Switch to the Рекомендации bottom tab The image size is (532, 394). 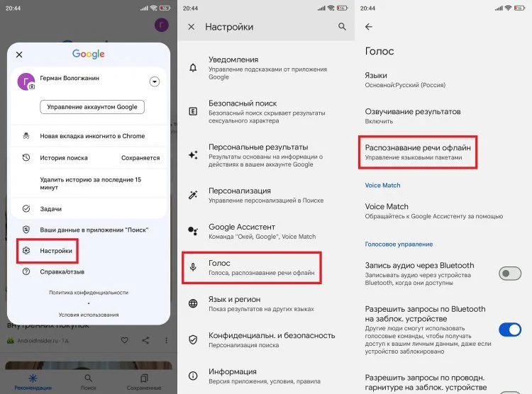[x=33, y=382]
